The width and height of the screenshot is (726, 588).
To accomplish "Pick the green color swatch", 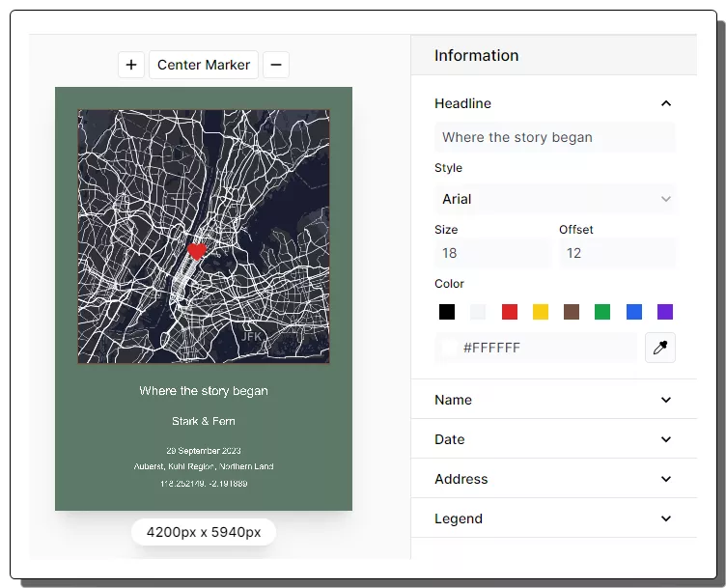I will pyautogui.click(x=602, y=312).
